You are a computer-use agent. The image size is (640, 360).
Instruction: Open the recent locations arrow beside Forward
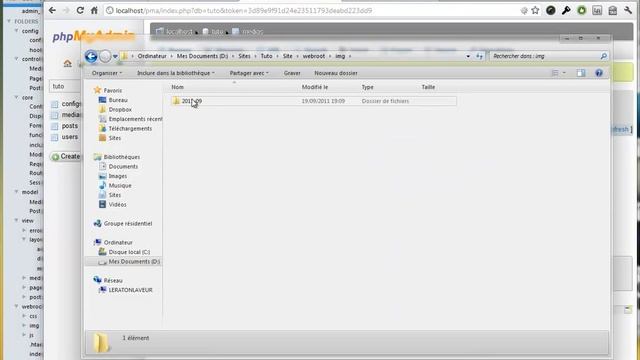(116, 56)
